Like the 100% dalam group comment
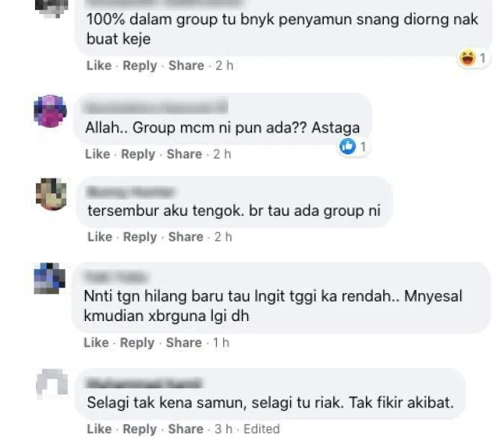The height and width of the screenshot is (438, 504). pos(99,65)
